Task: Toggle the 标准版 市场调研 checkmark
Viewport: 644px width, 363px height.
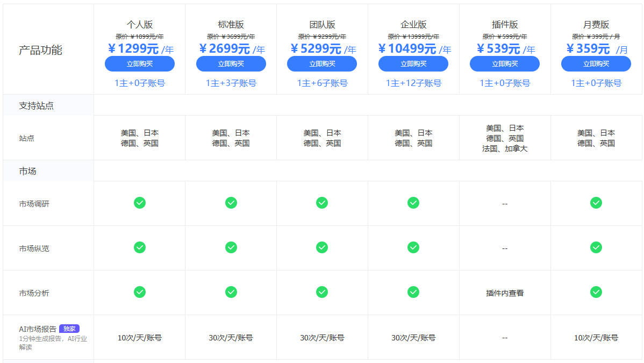Action: (231, 203)
